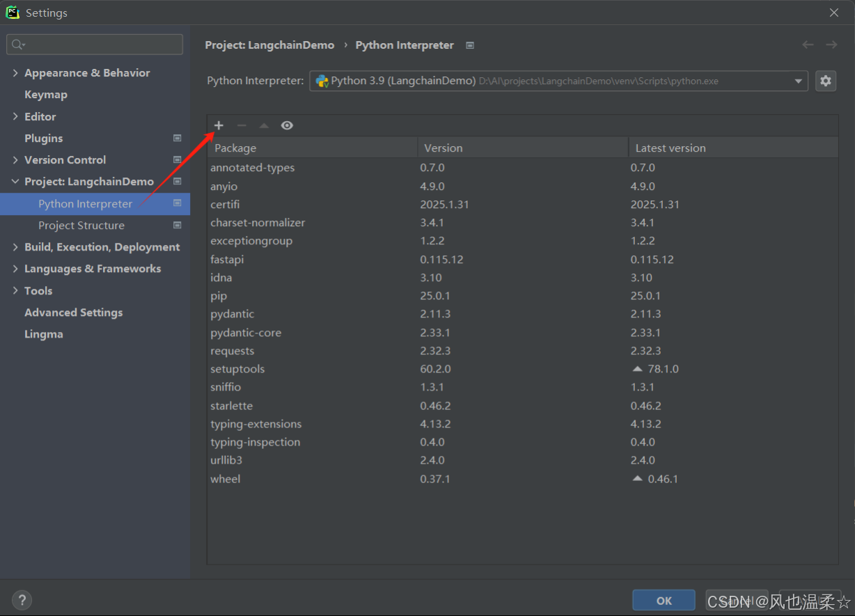Viewport: 855px width, 616px height.
Task: Toggle show early releases eye icon
Action: pyautogui.click(x=287, y=125)
